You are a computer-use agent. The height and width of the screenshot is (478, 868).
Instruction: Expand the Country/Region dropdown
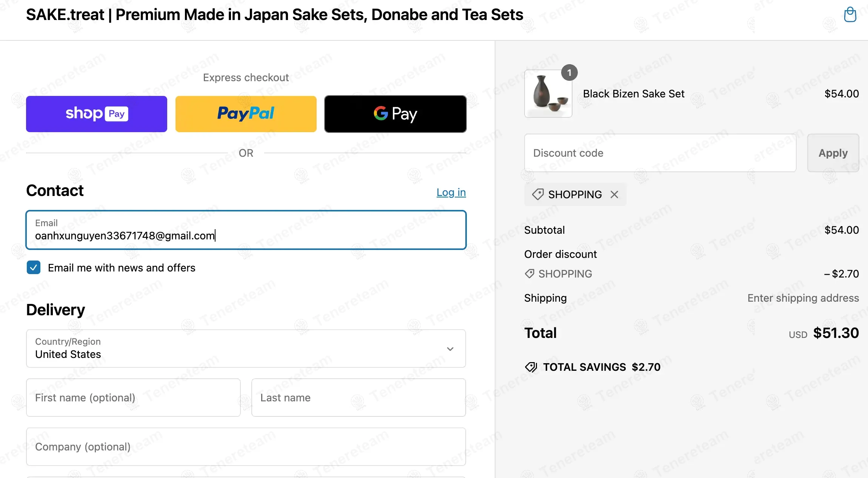[x=246, y=348]
